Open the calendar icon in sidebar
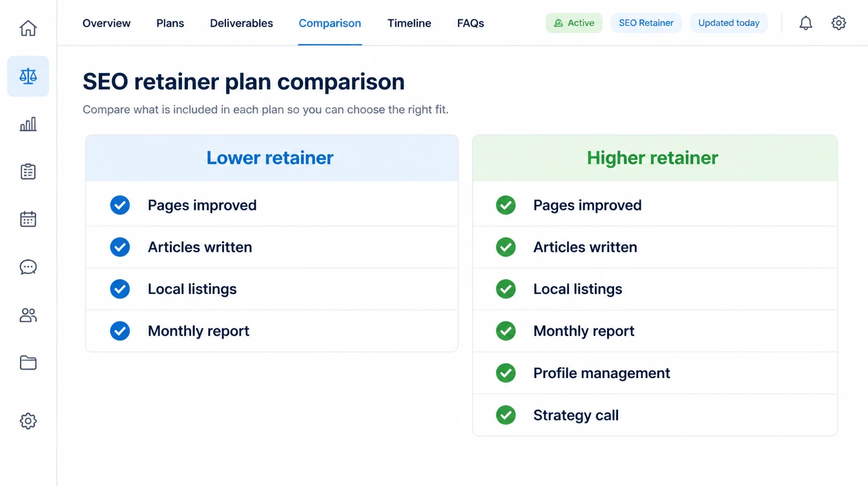The height and width of the screenshot is (486, 868). tap(28, 219)
